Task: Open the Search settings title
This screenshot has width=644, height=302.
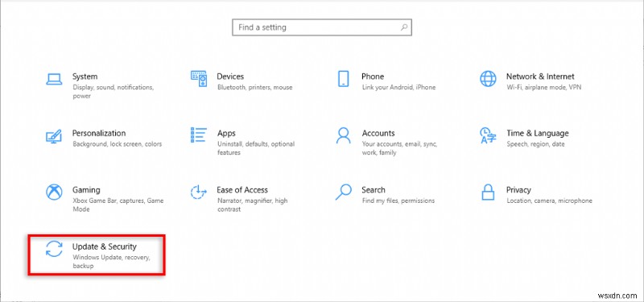Action: pos(374,190)
